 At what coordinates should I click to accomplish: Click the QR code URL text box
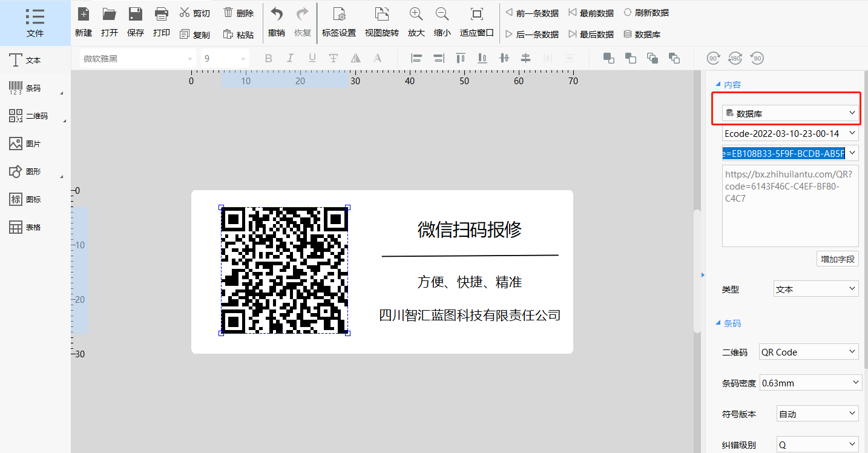tap(790, 206)
